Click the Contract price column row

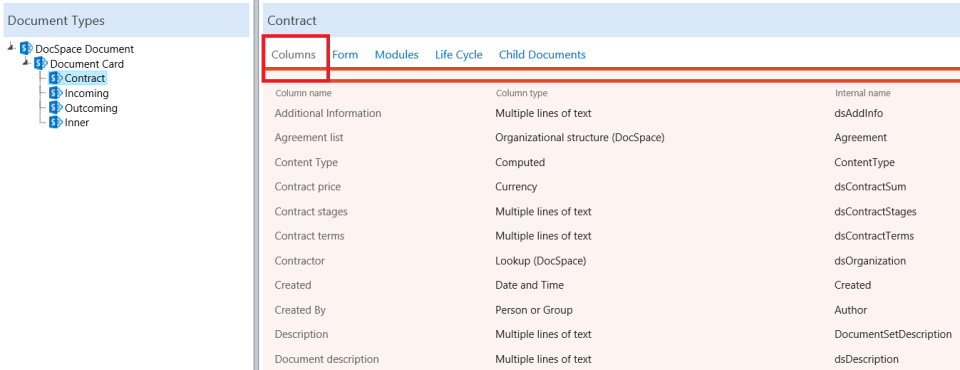(612, 187)
